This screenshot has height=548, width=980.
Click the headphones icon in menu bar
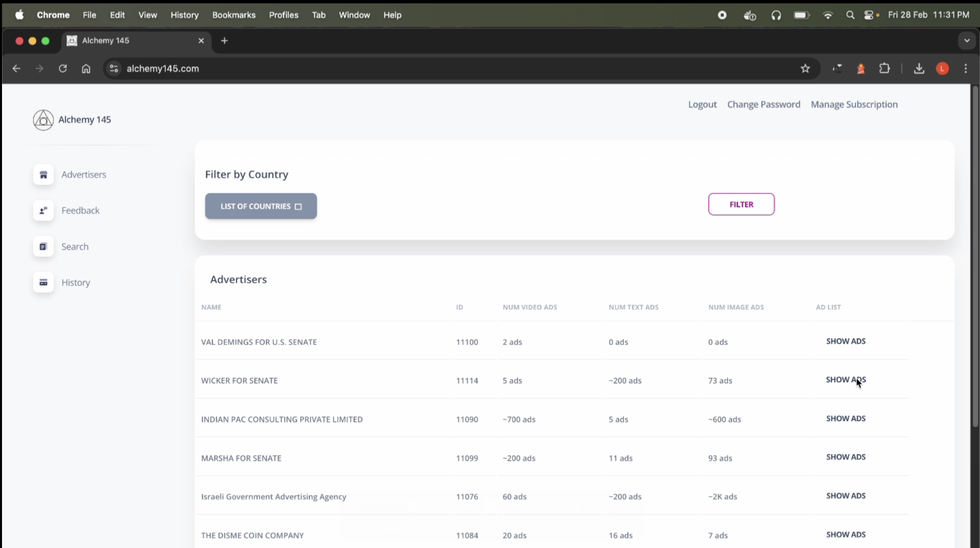[776, 15]
